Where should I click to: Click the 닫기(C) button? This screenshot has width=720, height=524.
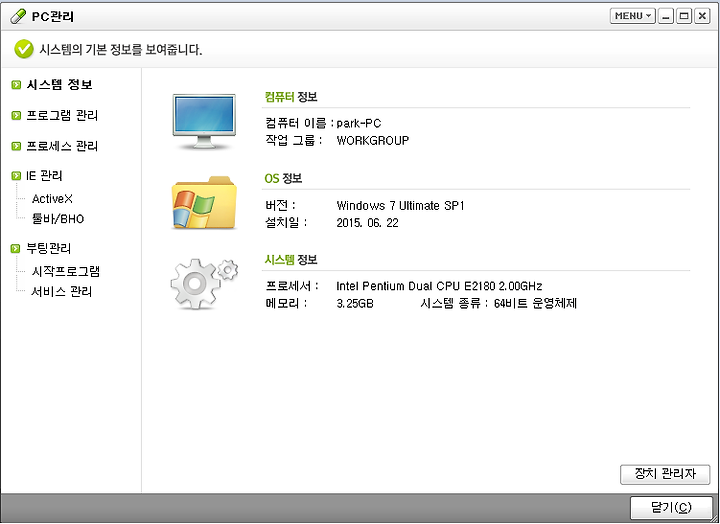pyautogui.click(x=671, y=507)
